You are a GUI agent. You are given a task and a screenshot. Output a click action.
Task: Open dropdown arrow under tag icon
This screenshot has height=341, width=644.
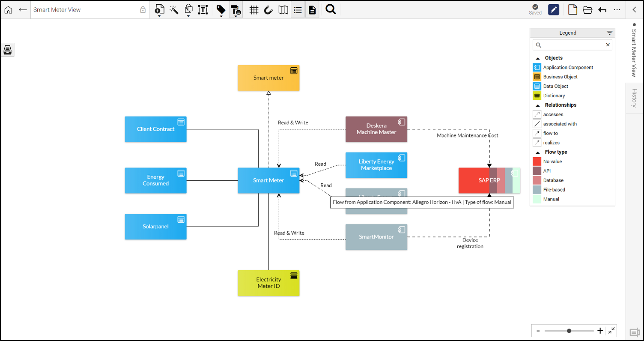[x=221, y=16]
